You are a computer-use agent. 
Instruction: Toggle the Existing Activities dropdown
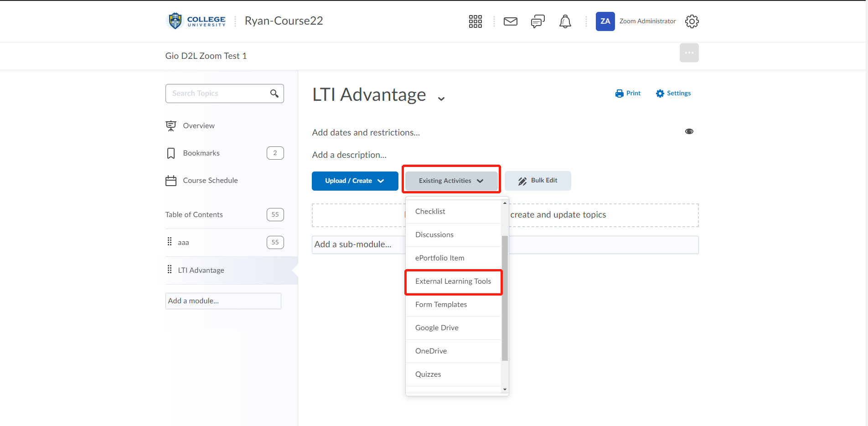point(451,181)
